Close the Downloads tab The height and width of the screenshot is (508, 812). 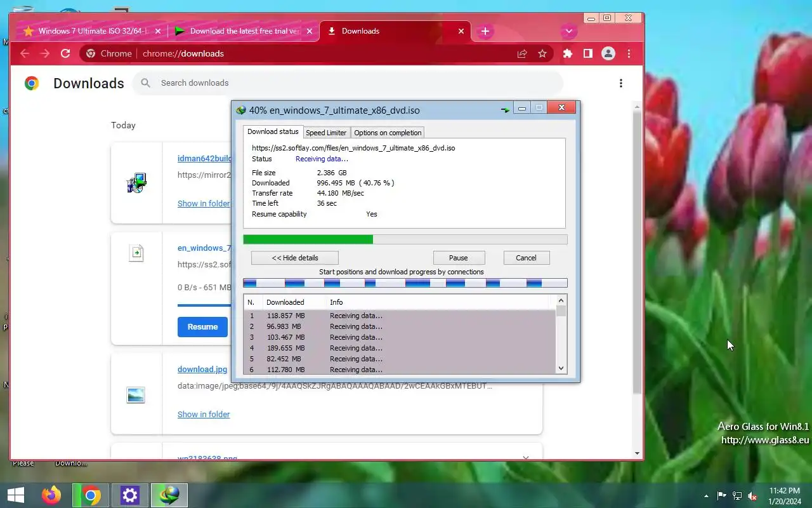point(461,31)
